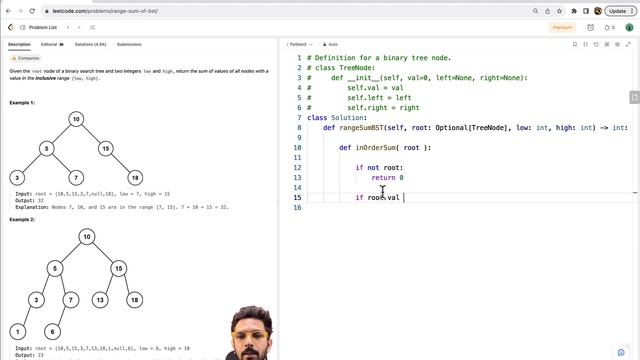Place cursor at line 15 'if root.val'
640x360 pixels.
377,198
